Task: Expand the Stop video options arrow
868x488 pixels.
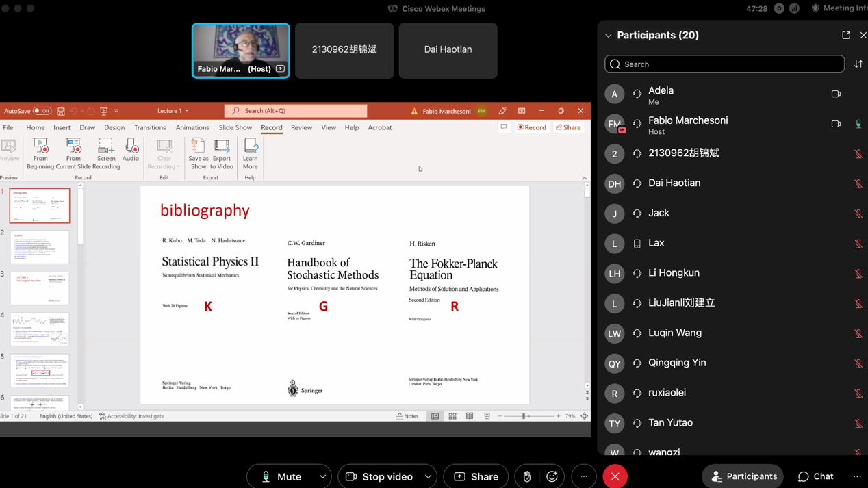Action: (428, 476)
